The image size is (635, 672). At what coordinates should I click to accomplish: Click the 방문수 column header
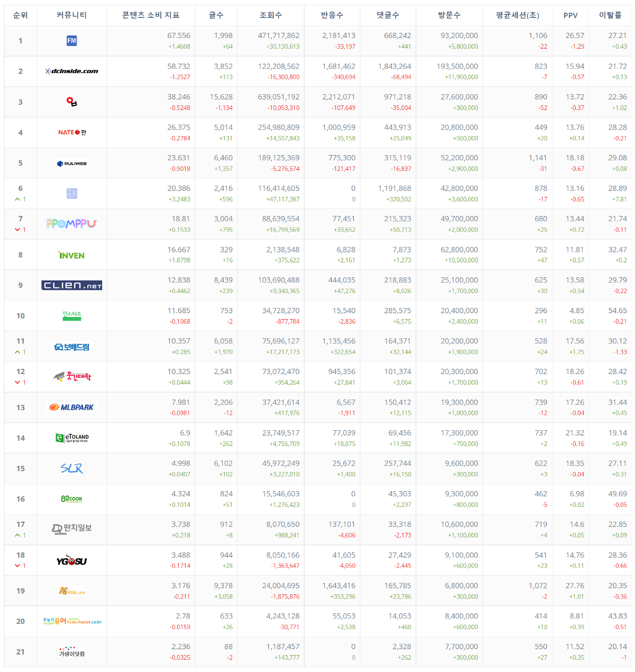449,15
